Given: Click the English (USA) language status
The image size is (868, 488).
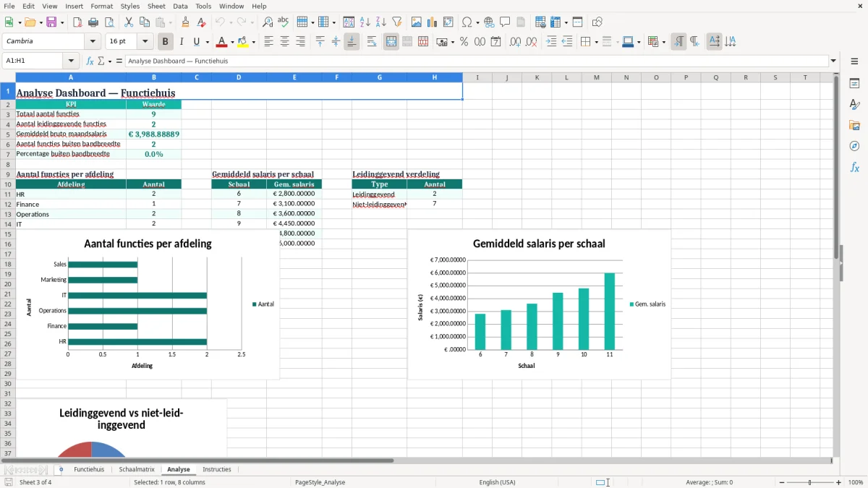Looking at the screenshot, I should click(497, 482).
